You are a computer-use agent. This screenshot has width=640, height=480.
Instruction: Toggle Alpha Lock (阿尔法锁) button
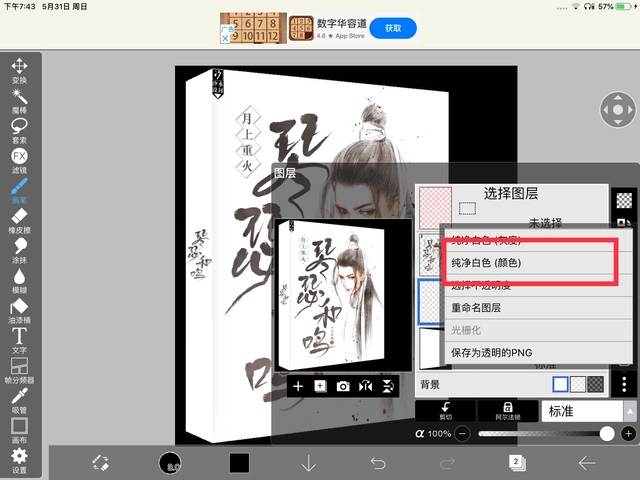coord(507,411)
